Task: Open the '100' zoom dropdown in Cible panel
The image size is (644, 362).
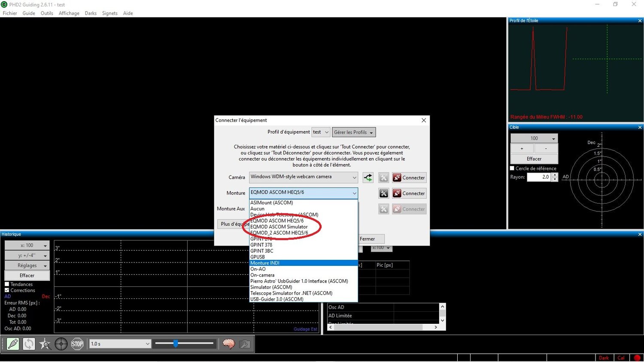Action: (x=534, y=138)
